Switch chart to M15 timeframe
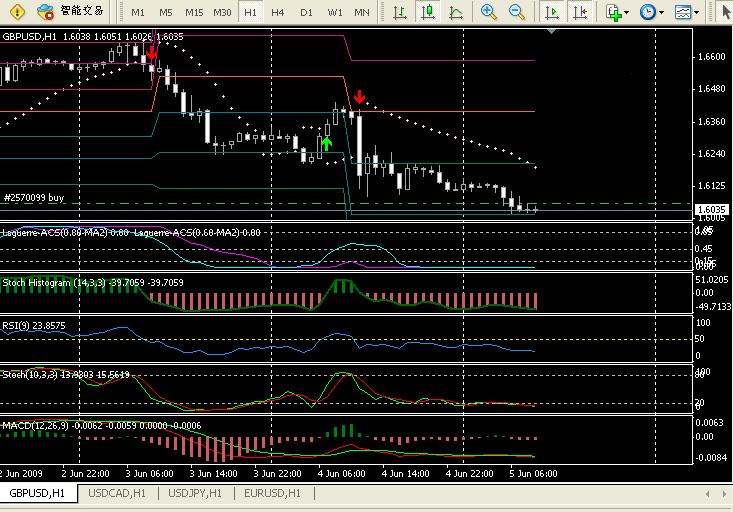 pyautogui.click(x=194, y=12)
